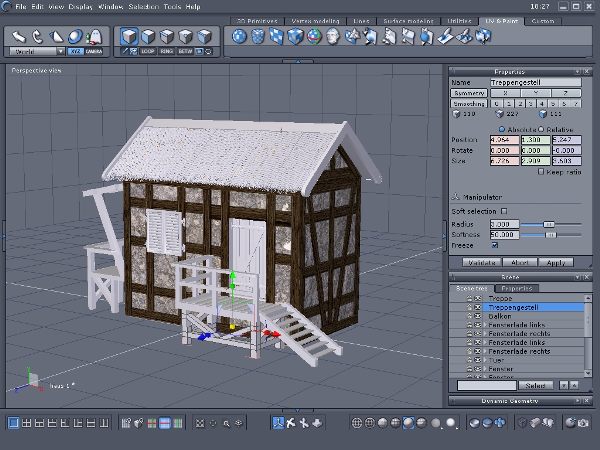This screenshot has height=450, width=600.
Task: Switch to the Utilities tab
Action: (x=459, y=21)
